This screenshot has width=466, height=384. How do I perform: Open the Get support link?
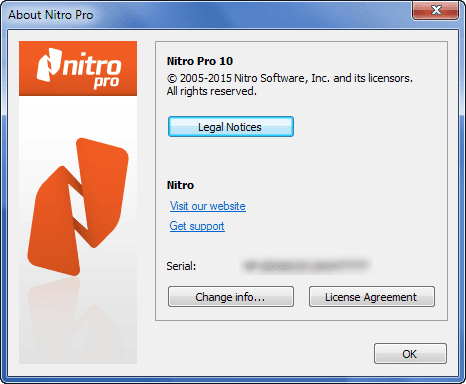[197, 226]
